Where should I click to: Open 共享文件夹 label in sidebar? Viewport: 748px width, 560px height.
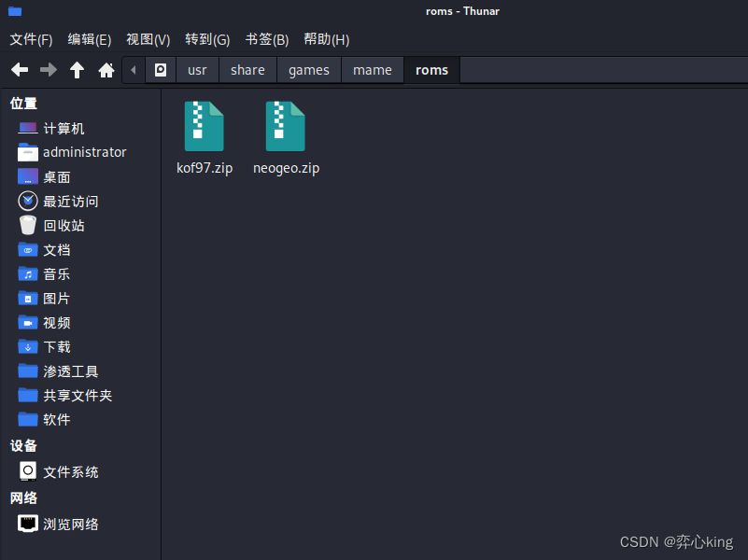pos(78,395)
